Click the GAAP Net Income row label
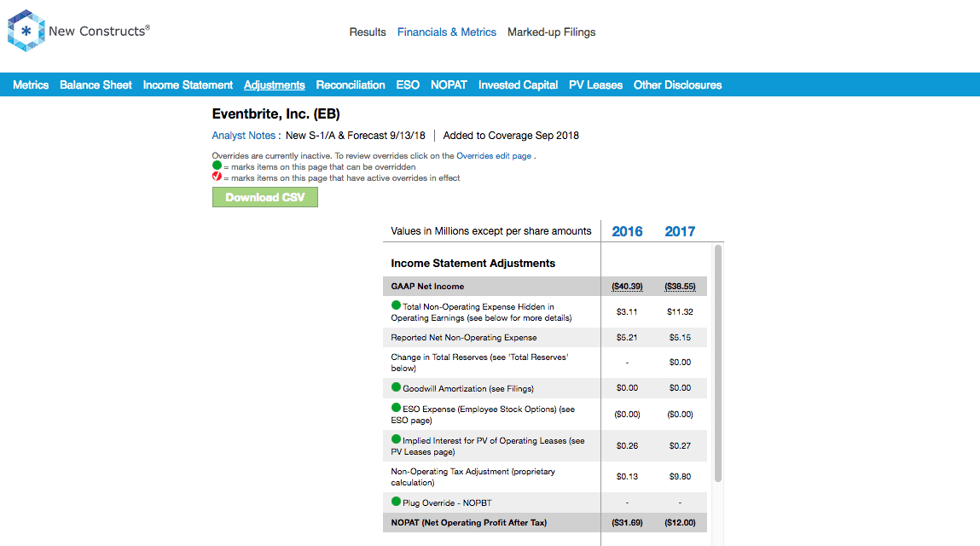The width and height of the screenshot is (980, 546). (x=427, y=287)
